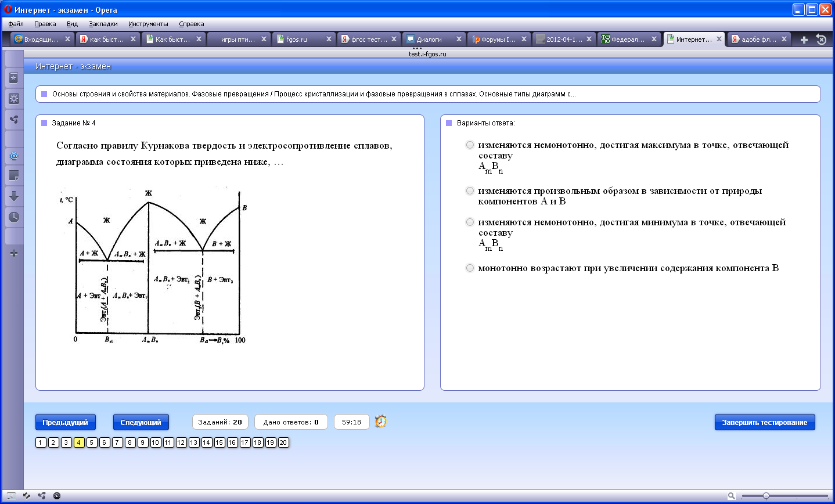
Task: Go to question number 15
Action: 219,442
